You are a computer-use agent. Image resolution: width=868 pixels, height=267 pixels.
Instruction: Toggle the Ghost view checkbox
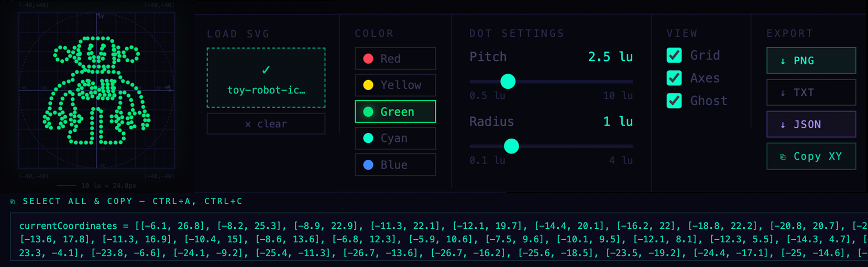click(x=674, y=101)
